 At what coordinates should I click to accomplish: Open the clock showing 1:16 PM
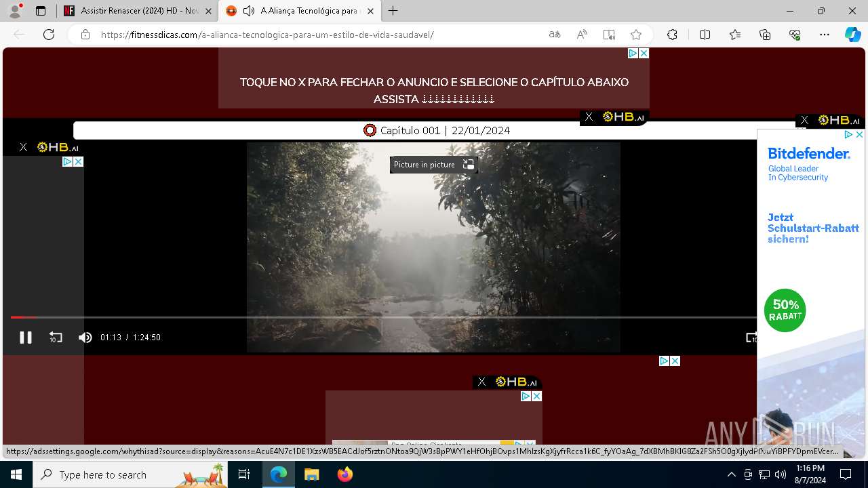[810, 474]
